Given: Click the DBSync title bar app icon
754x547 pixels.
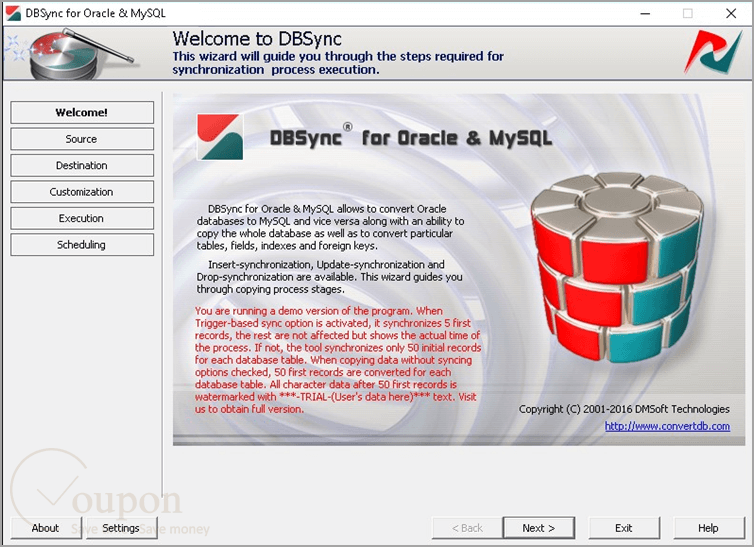Looking at the screenshot, I should (13, 13).
